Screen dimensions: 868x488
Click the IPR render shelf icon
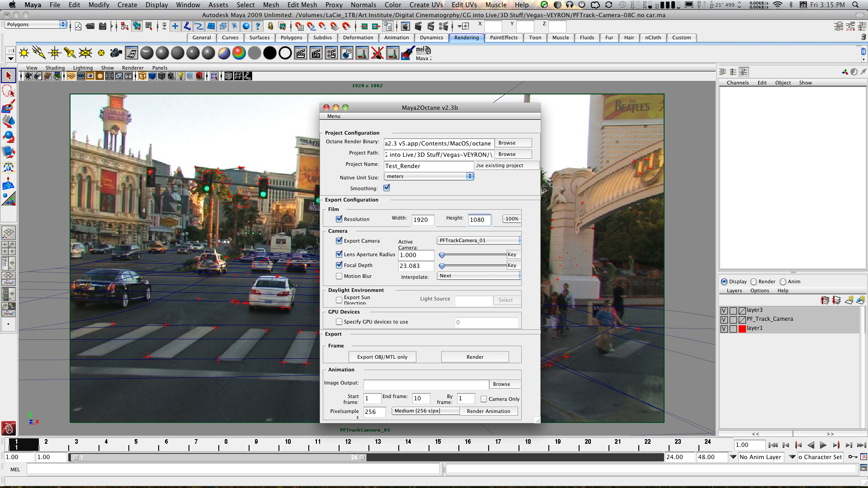coord(316,53)
